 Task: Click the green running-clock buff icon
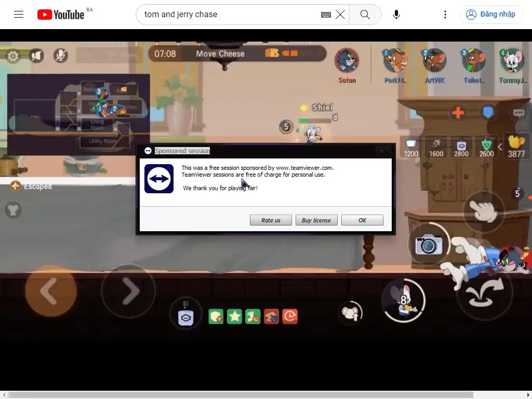click(x=253, y=316)
